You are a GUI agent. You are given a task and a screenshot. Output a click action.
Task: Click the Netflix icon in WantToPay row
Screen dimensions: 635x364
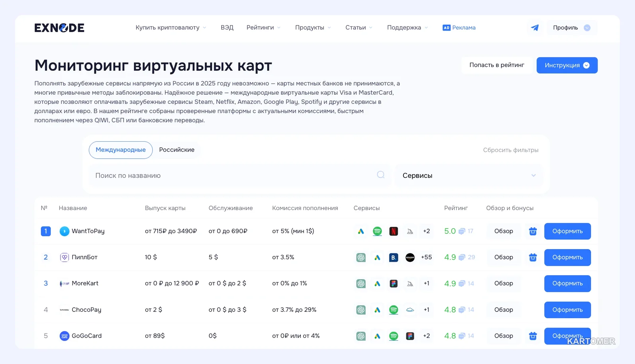point(393,231)
